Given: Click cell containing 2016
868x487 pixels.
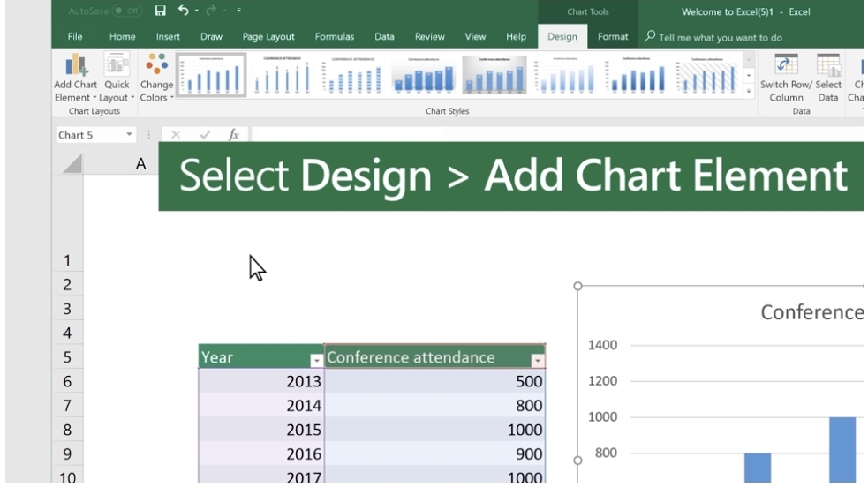Looking at the screenshot, I should pyautogui.click(x=261, y=453).
